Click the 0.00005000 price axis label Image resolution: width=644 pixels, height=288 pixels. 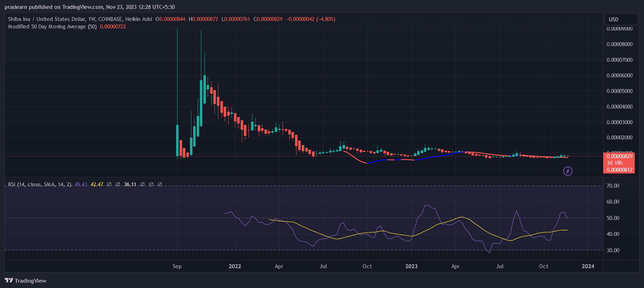point(619,91)
